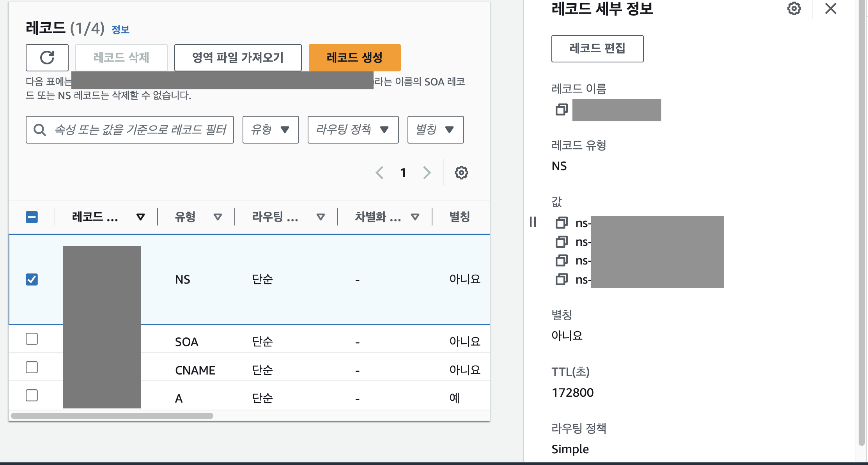Click the 레코드 편집 button

(x=597, y=49)
